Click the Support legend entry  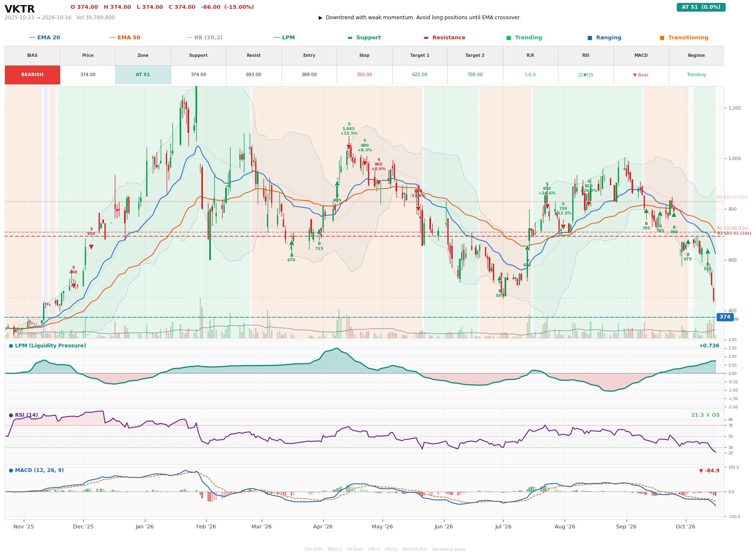[x=364, y=38]
